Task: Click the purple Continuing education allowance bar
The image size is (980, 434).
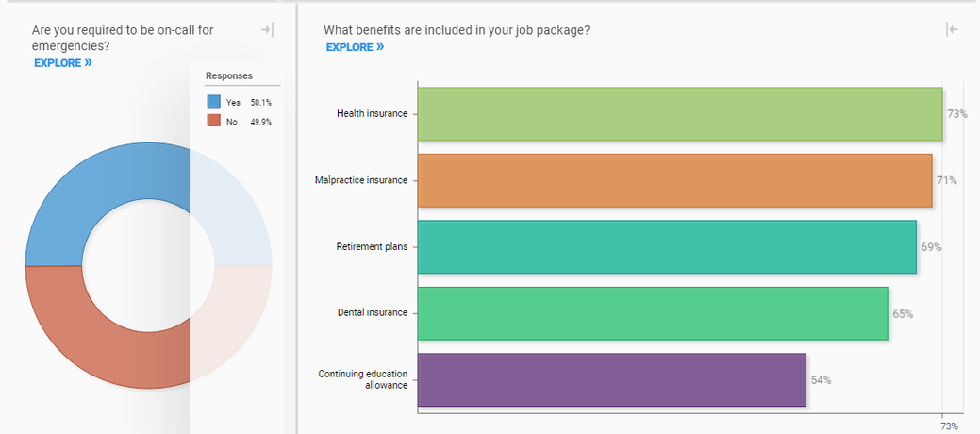Action: click(x=611, y=379)
